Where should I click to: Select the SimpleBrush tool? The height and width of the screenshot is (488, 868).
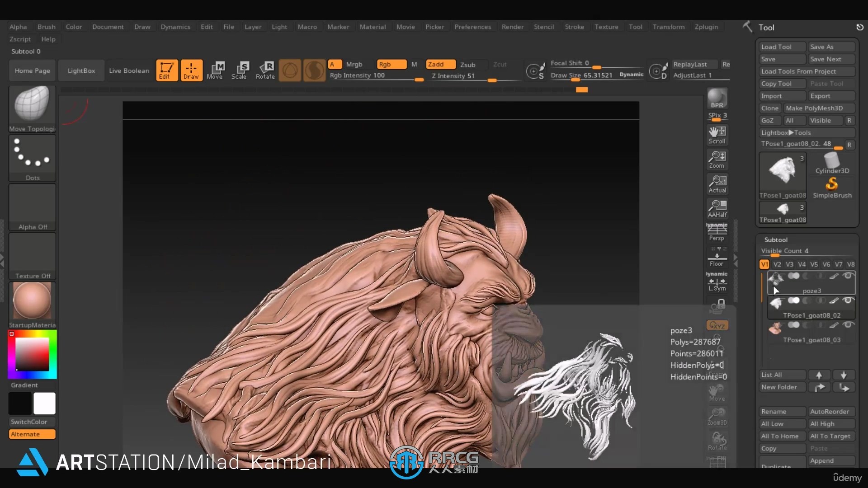[832, 187]
